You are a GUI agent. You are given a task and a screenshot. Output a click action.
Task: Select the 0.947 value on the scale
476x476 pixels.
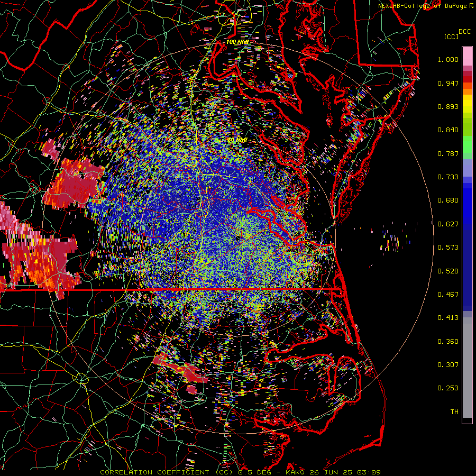pos(448,83)
